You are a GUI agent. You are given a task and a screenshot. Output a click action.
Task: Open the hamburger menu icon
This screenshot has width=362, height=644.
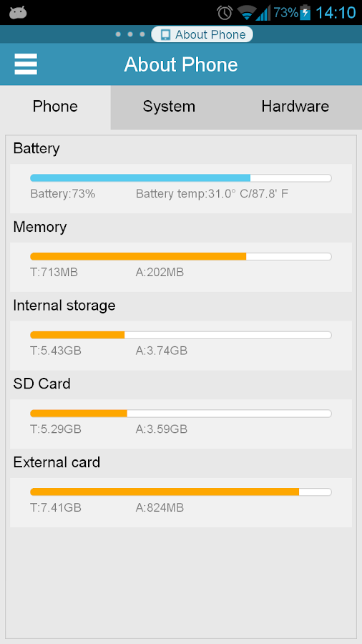point(26,64)
